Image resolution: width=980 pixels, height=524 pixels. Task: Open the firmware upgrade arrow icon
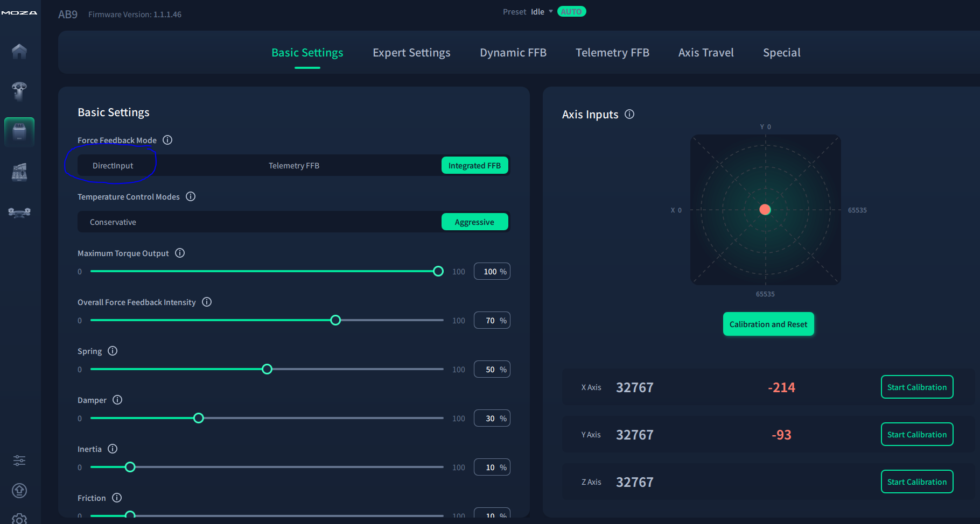click(19, 491)
